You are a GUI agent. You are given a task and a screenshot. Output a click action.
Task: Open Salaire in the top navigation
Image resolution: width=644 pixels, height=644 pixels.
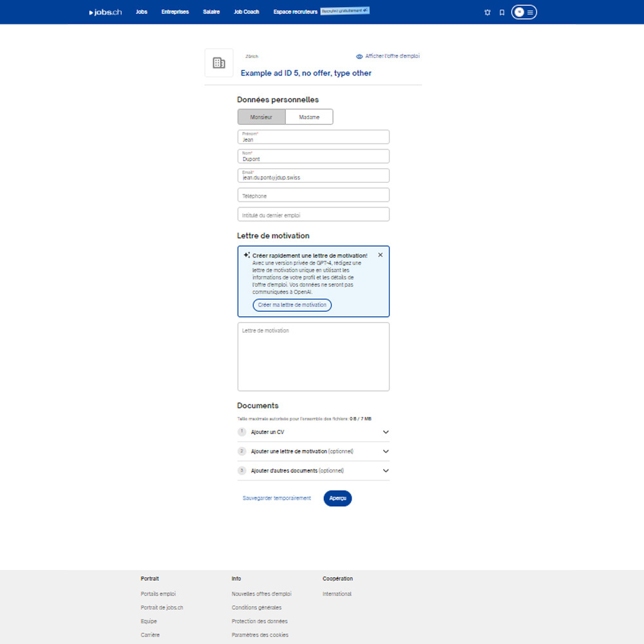tap(211, 12)
